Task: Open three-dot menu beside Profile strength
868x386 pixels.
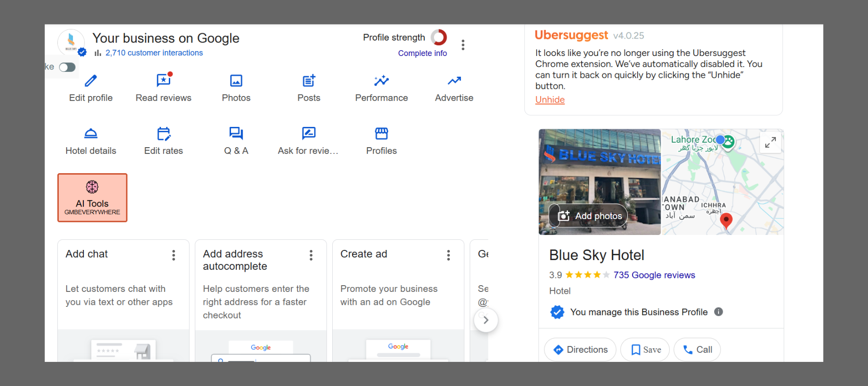Action: tap(463, 45)
